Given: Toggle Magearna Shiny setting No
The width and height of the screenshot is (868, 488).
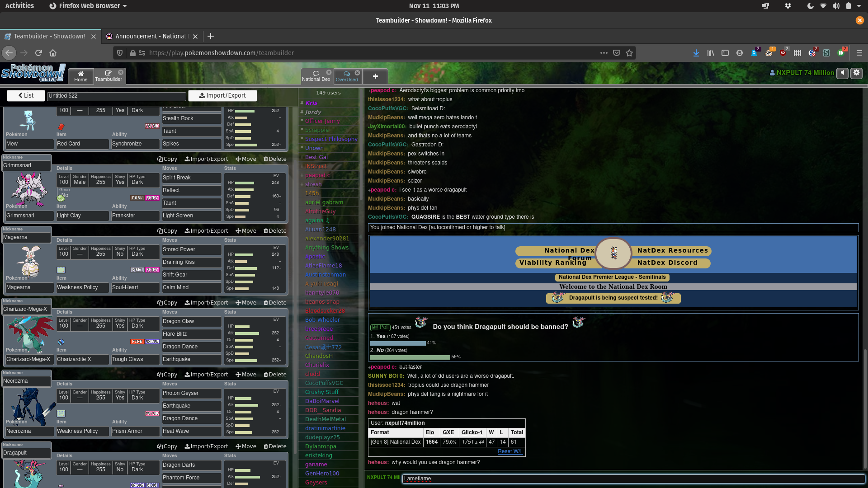Looking at the screenshot, I should pos(120,254).
